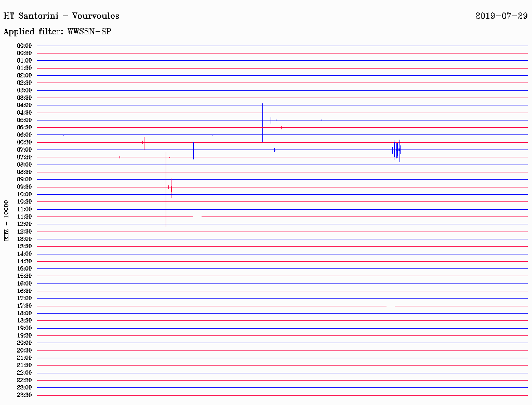Viewport: 532px width, 405px height.
Task: Select the 09:00 time label
Action: 24,180
